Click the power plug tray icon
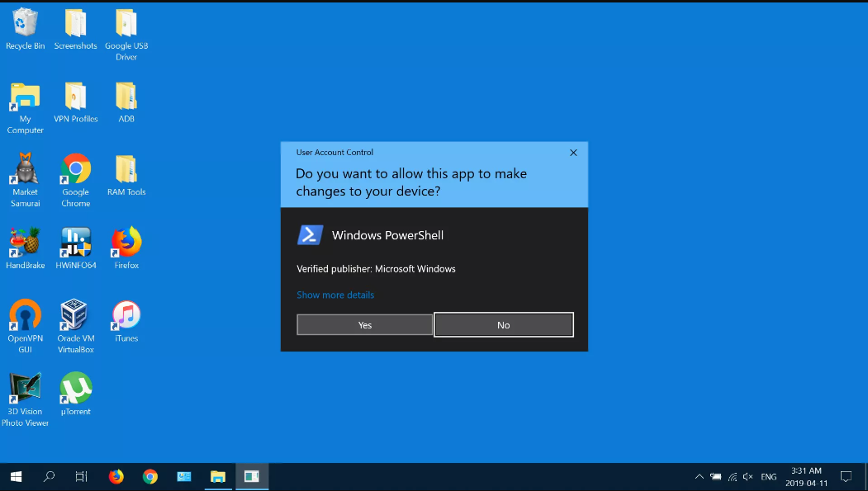The height and width of the screenshot is (491, 868). [x=716, y=477]
